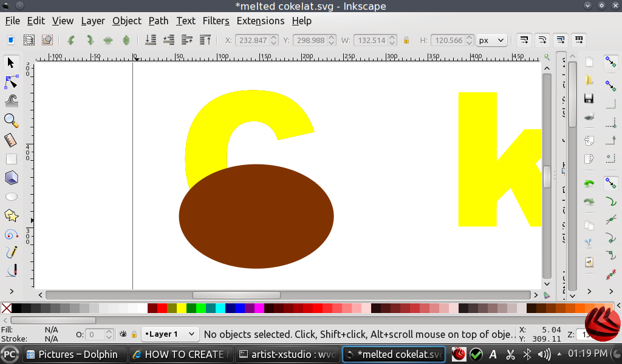The width and height of the screenshot is (622, 364).
Task: Expand hidden commands bar items
Action: 589,292
